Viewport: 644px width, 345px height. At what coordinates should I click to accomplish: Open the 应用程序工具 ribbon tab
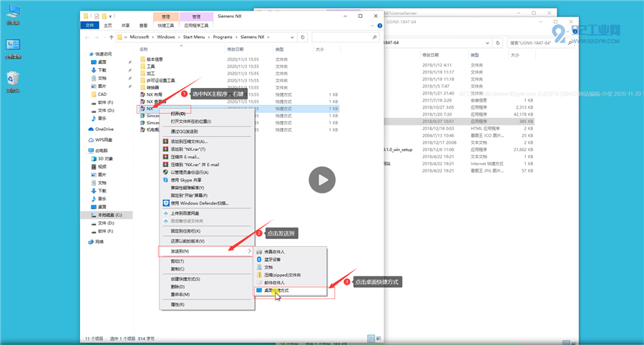(x=197, y=26)
